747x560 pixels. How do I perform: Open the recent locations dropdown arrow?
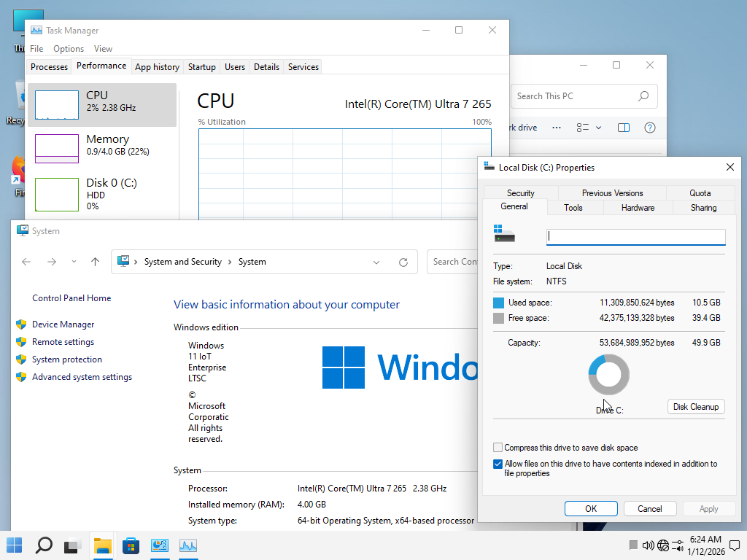tap(74, 262)
